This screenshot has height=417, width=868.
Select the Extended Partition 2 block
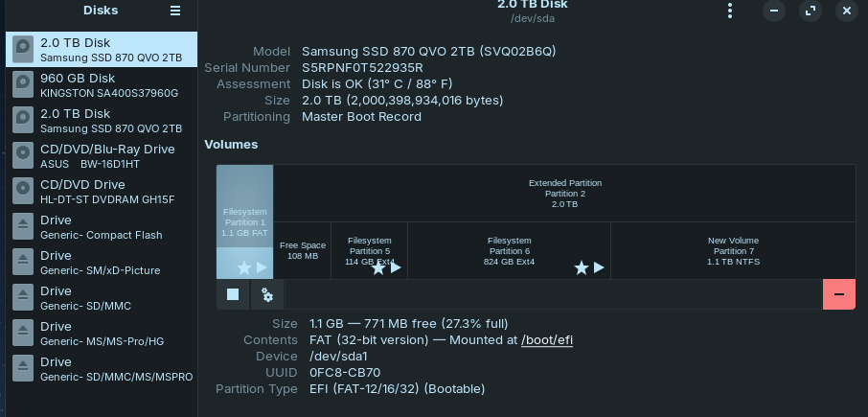point(564,193)
